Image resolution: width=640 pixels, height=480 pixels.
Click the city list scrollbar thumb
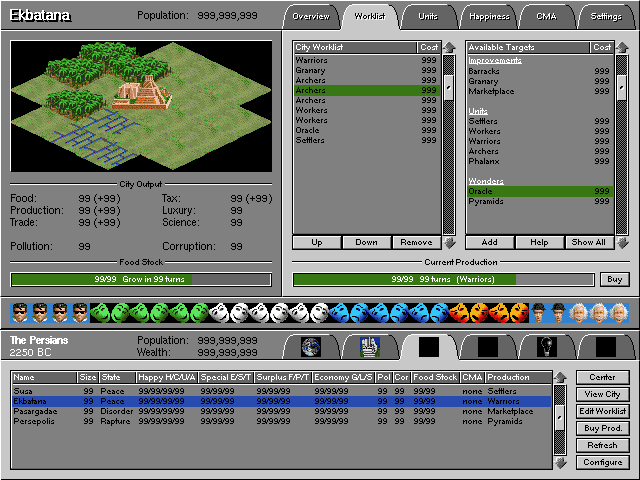coord(560,418)
